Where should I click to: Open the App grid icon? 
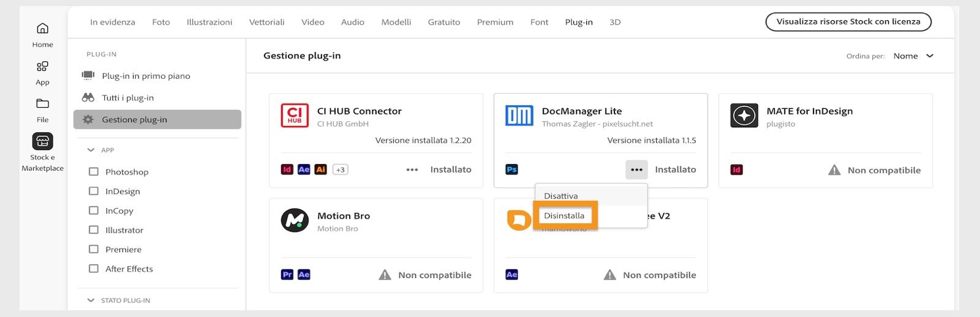click(x=42, y=66)
